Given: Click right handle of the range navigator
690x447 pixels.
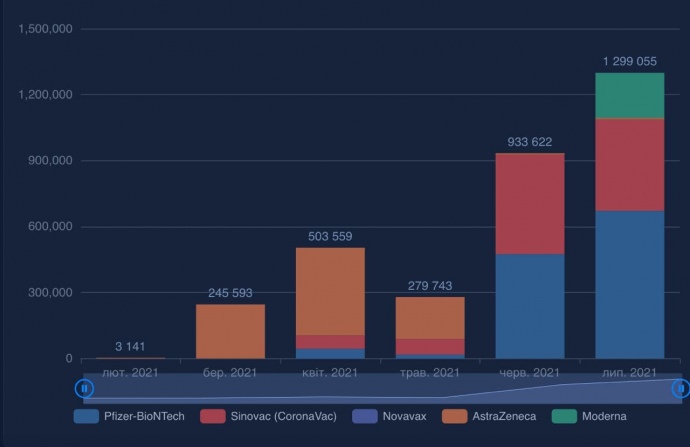Looking at the screenshot, I should tap(681, 388).
